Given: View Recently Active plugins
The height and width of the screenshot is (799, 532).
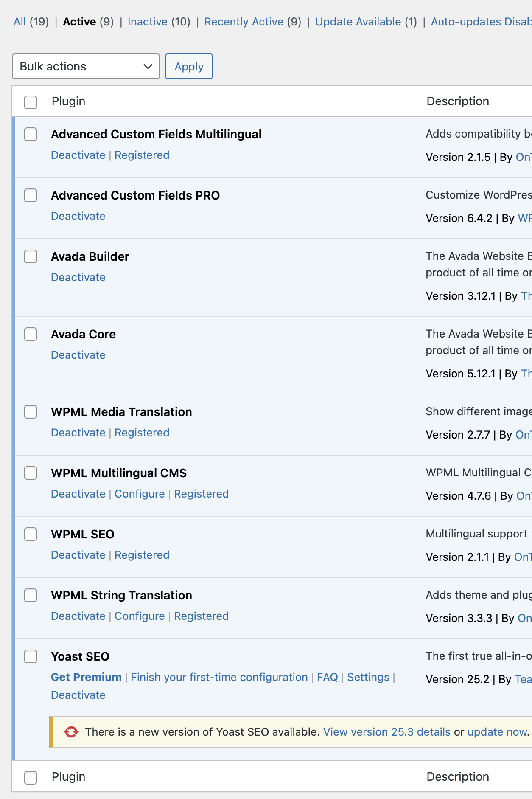Looking at the screenshot, I should pyautogui.click(x=244, y=22).
